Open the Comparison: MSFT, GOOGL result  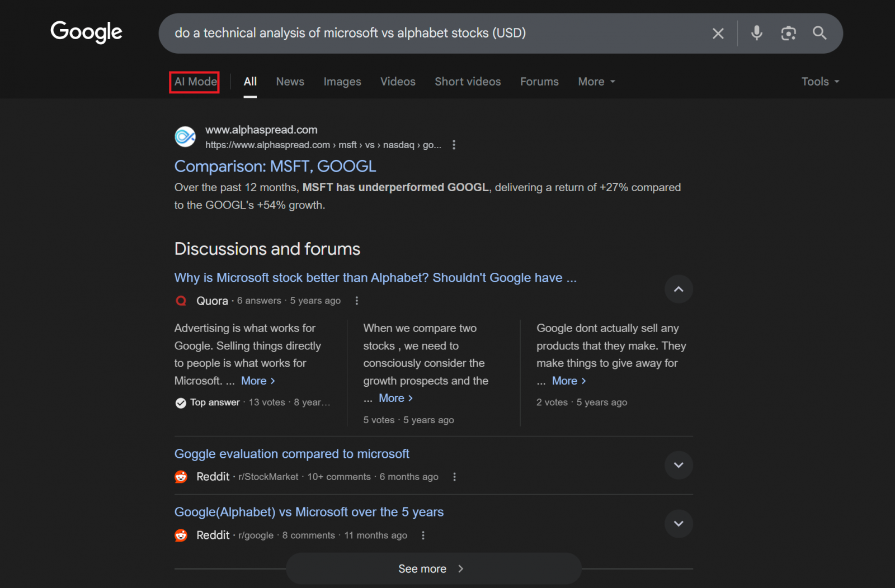click(x=275, y=166)
